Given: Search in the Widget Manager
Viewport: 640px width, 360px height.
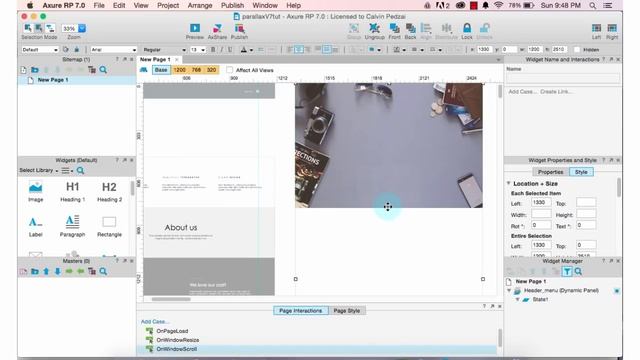Looking at the screenshot, I should pos(578,271).
